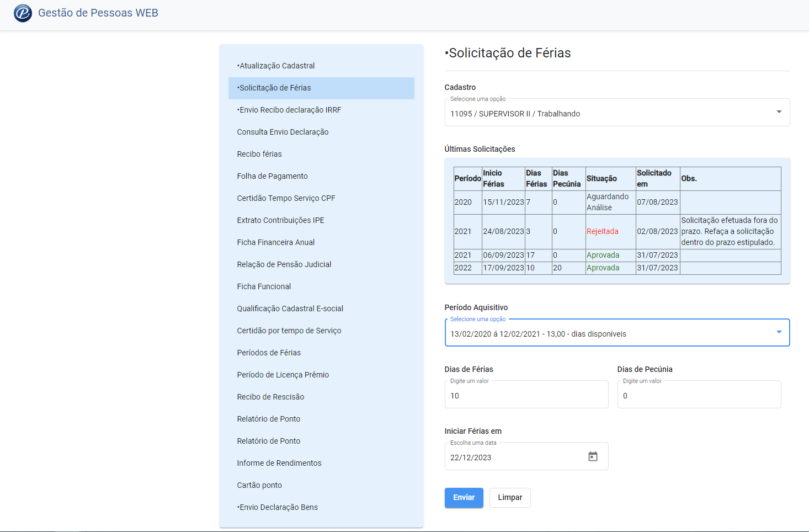Click the Iniciar Férias em date field
This screenshot has height=532, width=809.
coord(526,456)
